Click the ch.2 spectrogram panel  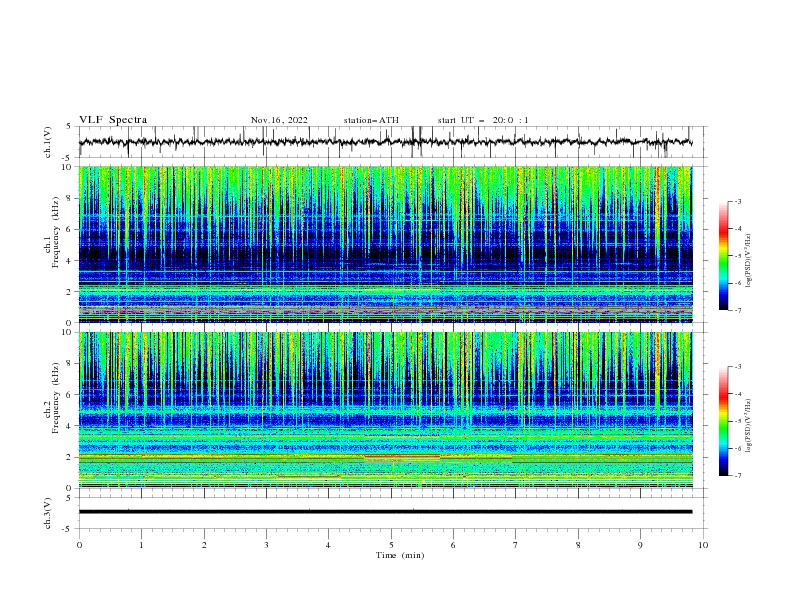pos(385,410)
